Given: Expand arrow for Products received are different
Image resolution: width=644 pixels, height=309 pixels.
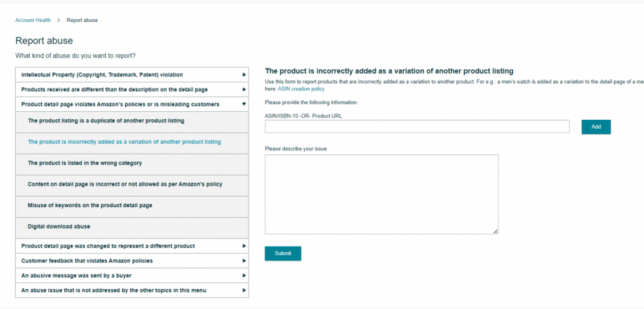Looking at the screenshot, I should pos(244,89).
